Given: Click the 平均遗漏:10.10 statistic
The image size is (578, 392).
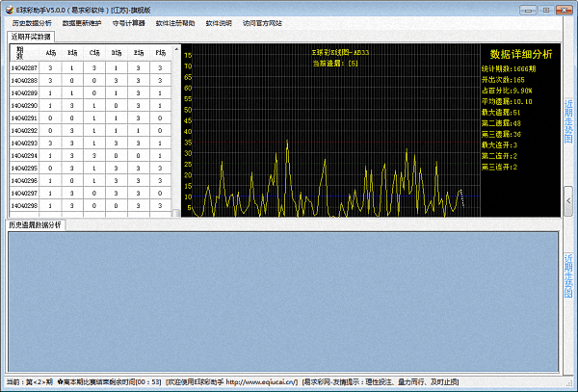Looking at the screenshot, I should pyautogui.click(x=507, y=101).
